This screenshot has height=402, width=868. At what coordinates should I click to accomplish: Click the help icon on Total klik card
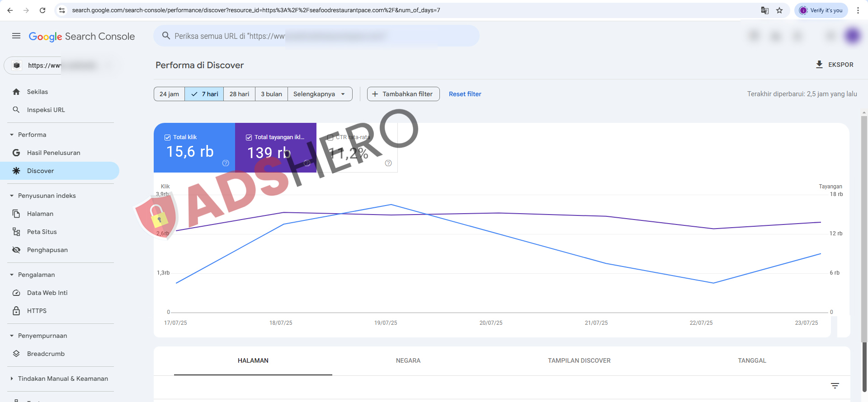[x=226, y=163]
